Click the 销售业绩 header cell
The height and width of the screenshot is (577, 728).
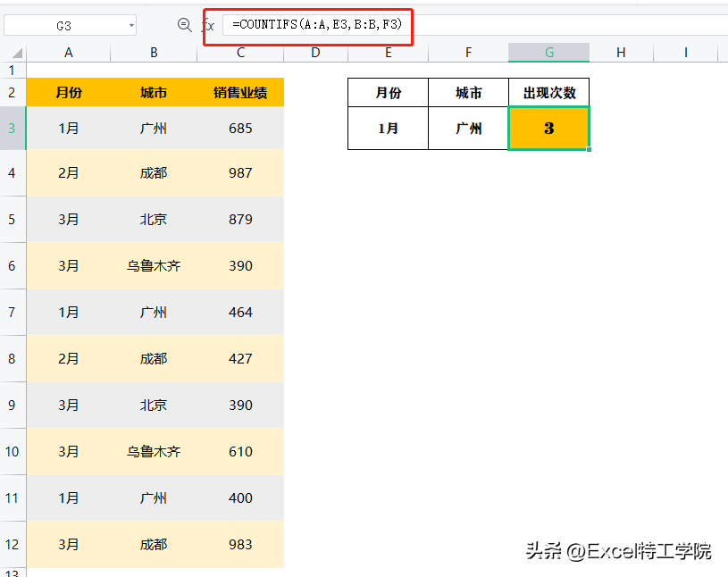240,92
